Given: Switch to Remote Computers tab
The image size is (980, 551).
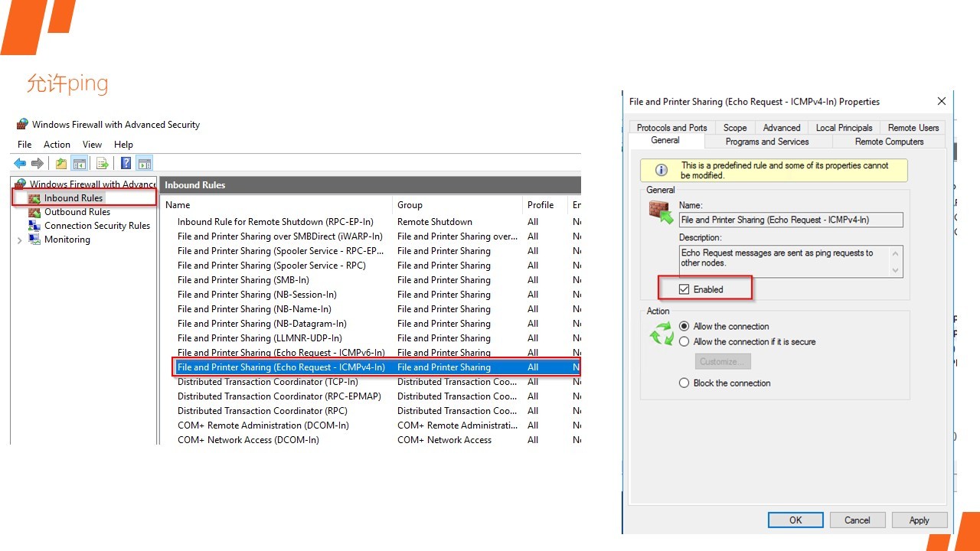Looking at the screenshot, I should pyautogui.click(x=890, y=142).
